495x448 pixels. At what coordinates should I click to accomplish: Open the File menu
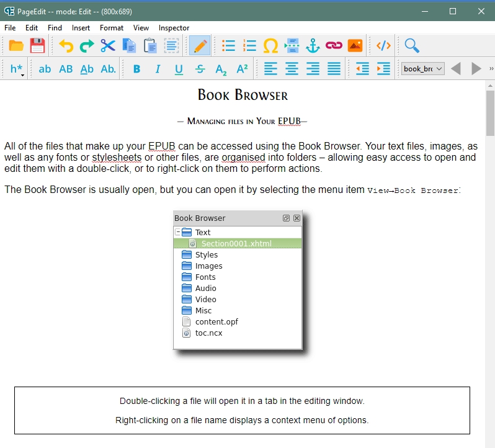click(10, 28)
